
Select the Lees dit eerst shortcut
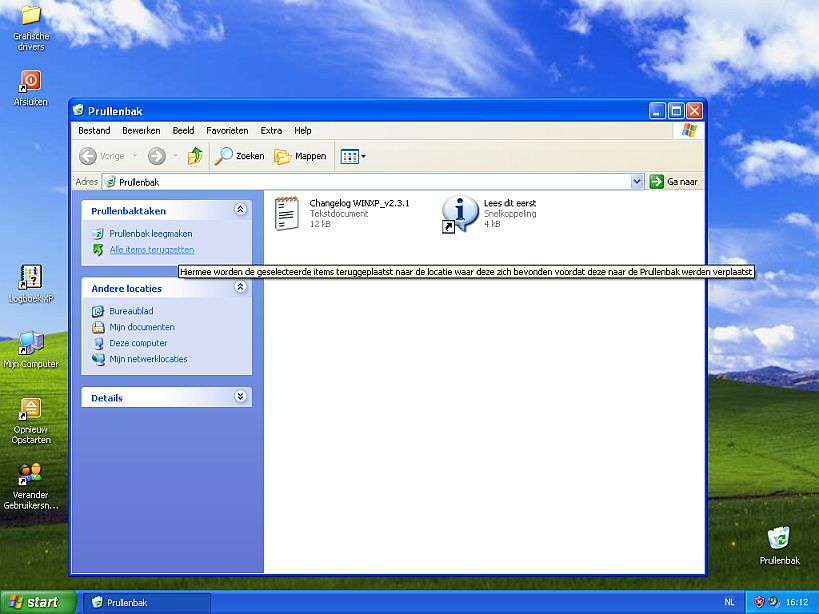pos(457,213)
